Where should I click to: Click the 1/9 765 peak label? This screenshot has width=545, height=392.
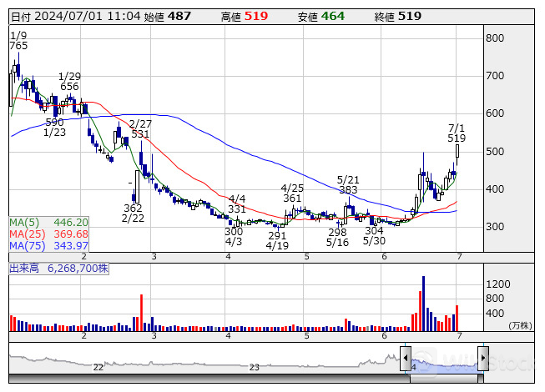click(x=18, y=40)
